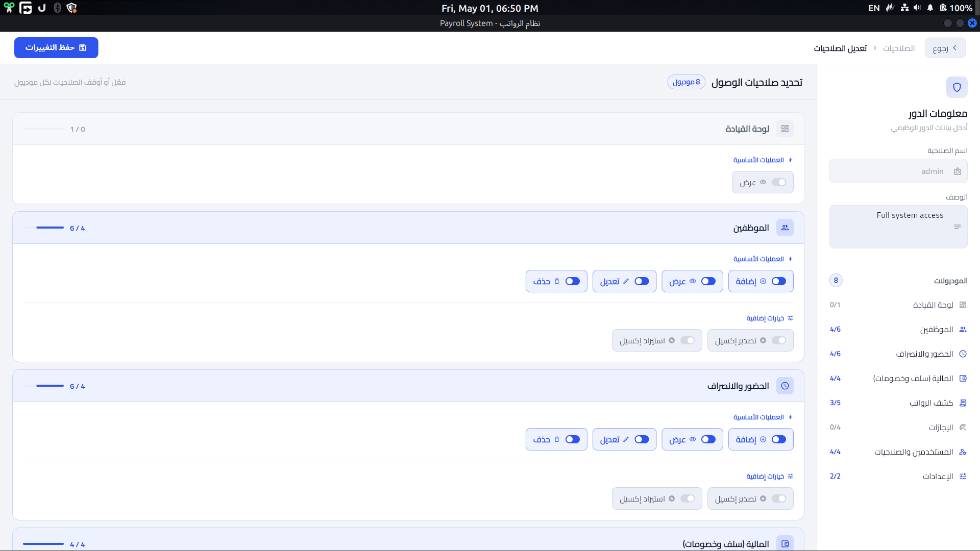Viewport: 980px width, 551px height.
Task: Click the sidebar icon next to لوحة القيادة
Action: (963, 305)
